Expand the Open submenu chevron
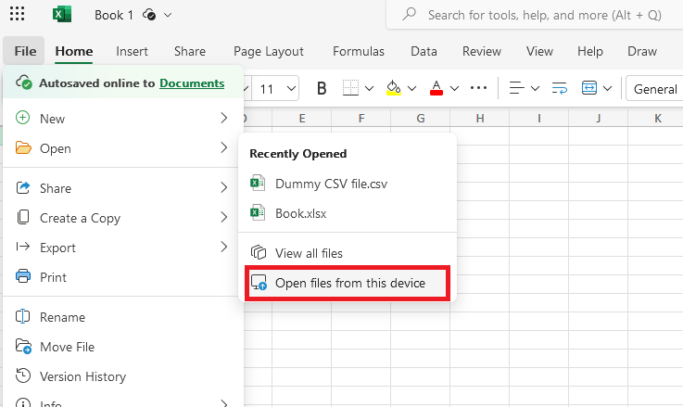This screenshot has height=407, width=683. click(224, 148)
